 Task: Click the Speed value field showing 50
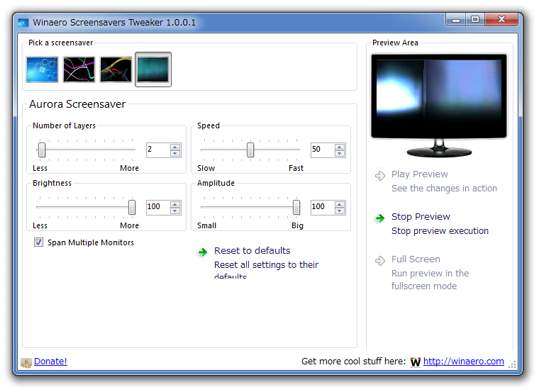point(323,150)
